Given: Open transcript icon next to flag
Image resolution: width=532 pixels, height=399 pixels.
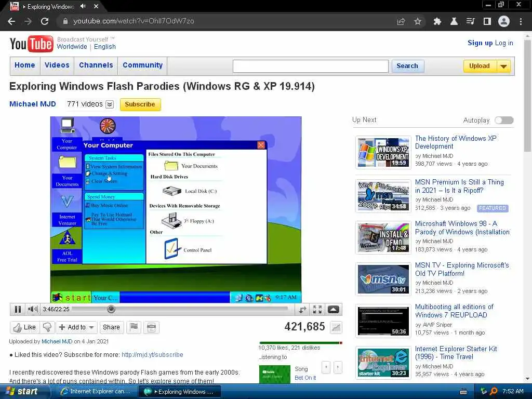Looking at the screenshot, I should (151, 327).
